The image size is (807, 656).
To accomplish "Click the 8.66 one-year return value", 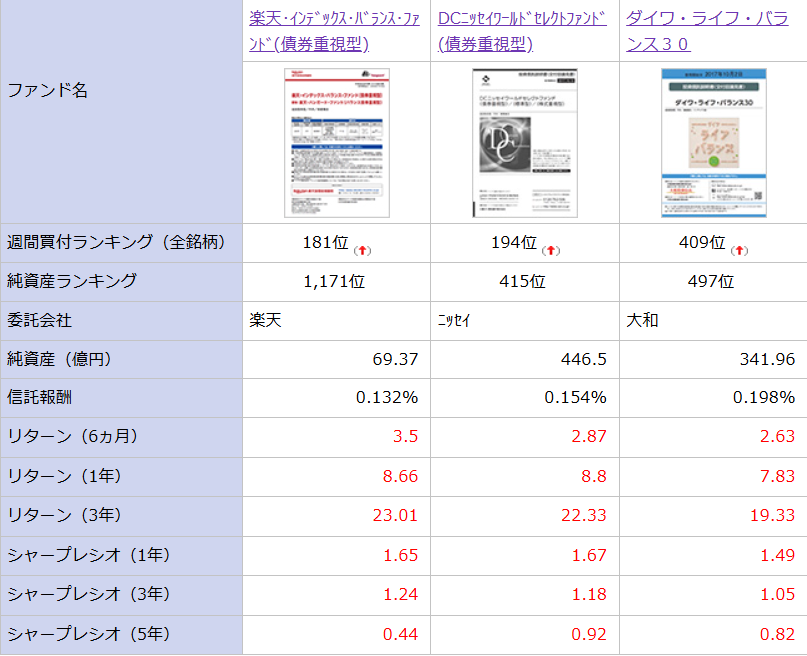I will 400,476.
